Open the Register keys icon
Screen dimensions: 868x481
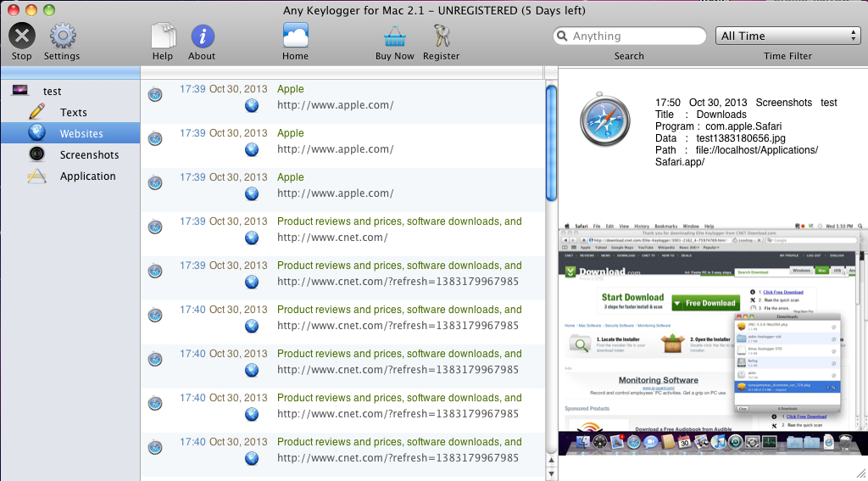(442, 36)
